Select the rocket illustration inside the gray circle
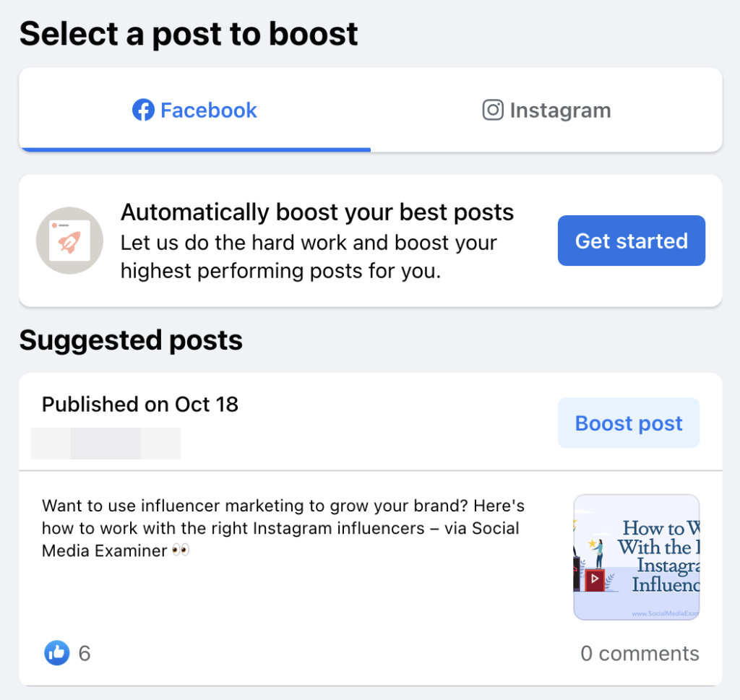The width and height of the screenshot is (740, 700). [69, 241]
